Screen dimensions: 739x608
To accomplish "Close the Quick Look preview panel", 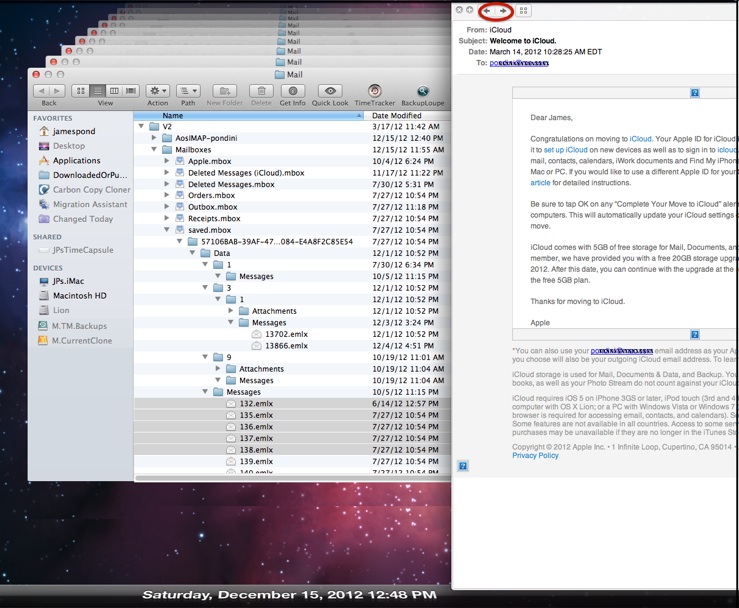I will [459, 10].
